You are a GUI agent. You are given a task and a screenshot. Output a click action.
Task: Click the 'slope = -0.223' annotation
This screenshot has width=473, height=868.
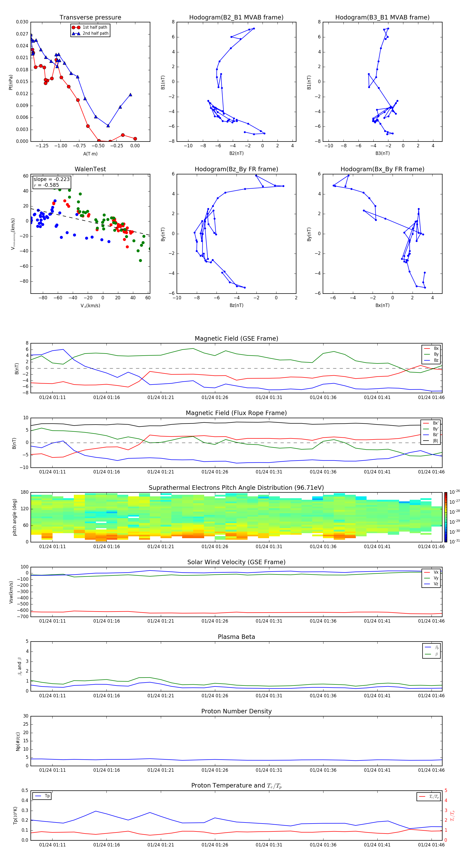pyautogui.click(x=52, y=179)
